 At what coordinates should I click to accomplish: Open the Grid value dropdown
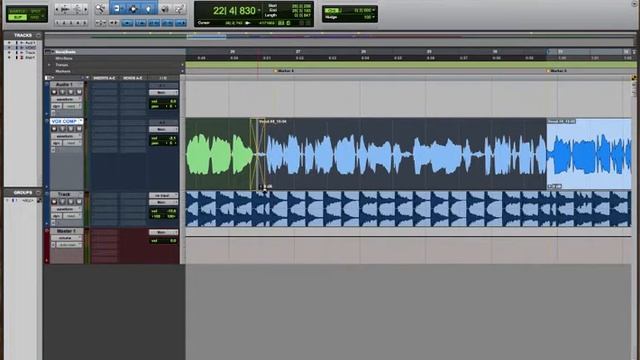[x=373, y=10]
